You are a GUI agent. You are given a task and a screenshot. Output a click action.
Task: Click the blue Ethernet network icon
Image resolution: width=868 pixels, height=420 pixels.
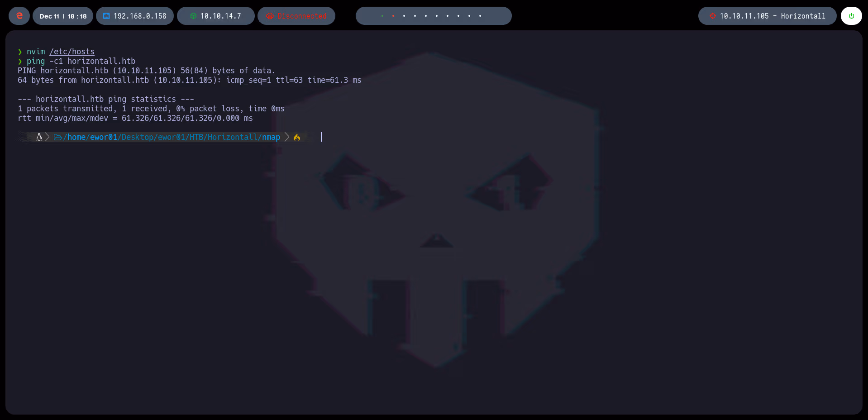tap(106, 16)
